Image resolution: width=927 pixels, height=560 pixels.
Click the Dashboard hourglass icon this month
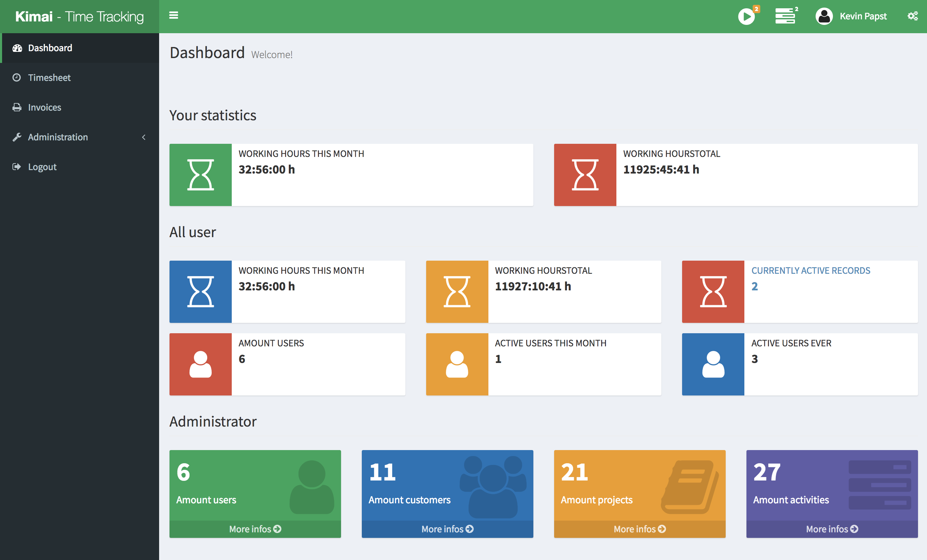click(200, 175)
